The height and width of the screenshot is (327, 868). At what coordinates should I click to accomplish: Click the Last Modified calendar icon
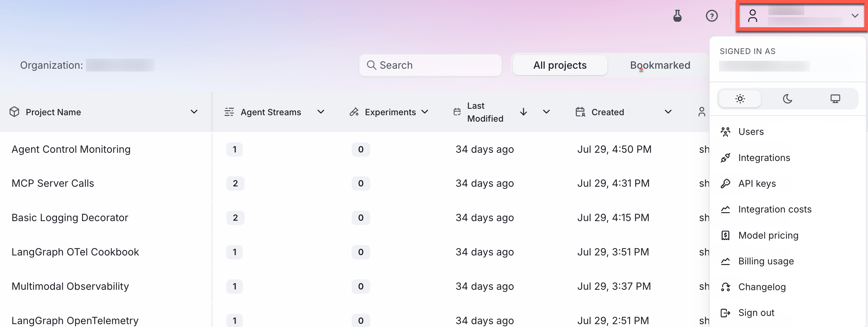[457, 112]
